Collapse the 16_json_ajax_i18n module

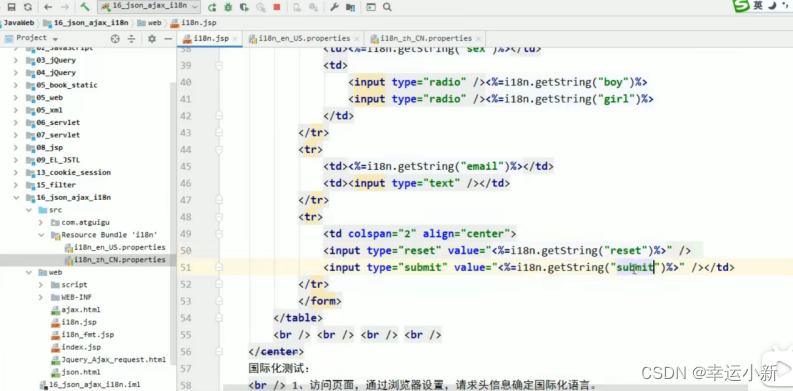16,197
